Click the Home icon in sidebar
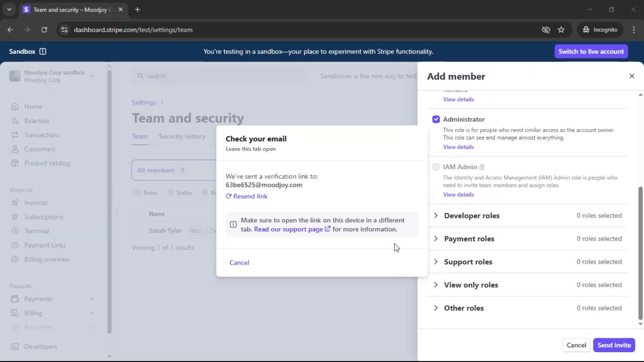The width and height of the screenshot is (644, 362). click(x=15, y=107)
